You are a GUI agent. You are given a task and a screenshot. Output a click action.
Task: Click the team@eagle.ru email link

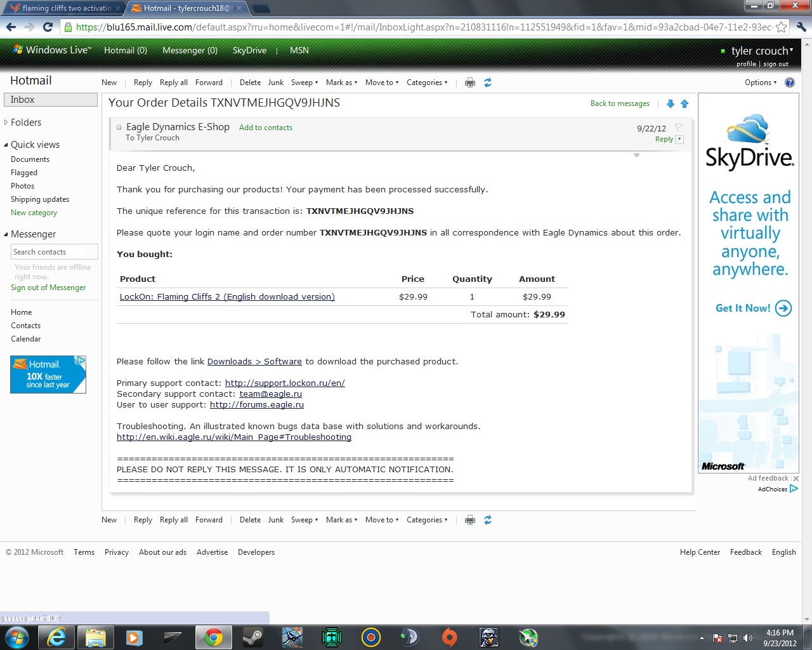pyautogui.click(x=270, y=394)
